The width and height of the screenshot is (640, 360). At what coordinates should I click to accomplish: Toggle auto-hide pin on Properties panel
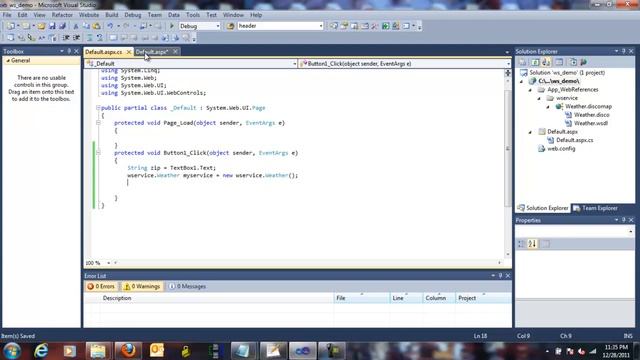[x=624, y=220]
